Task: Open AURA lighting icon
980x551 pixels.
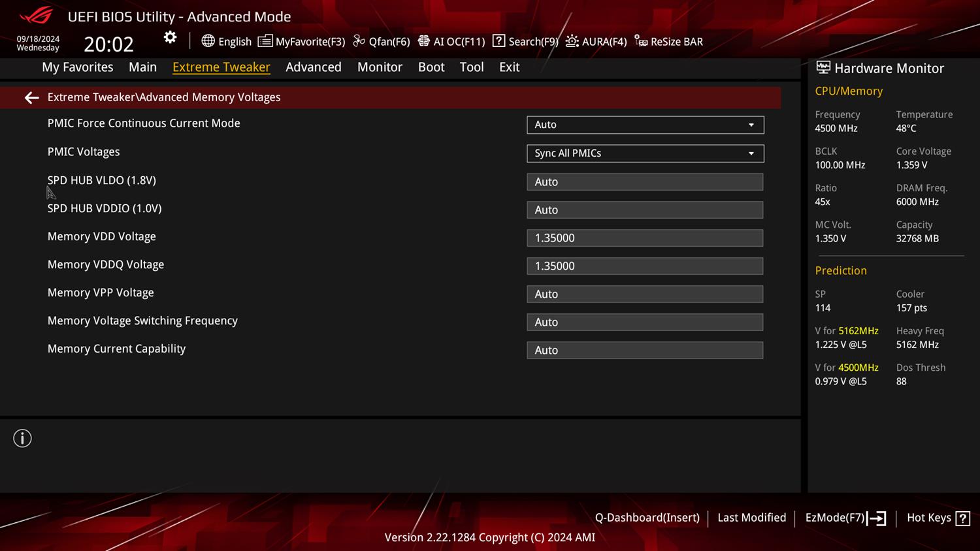Action: [572, 41]
